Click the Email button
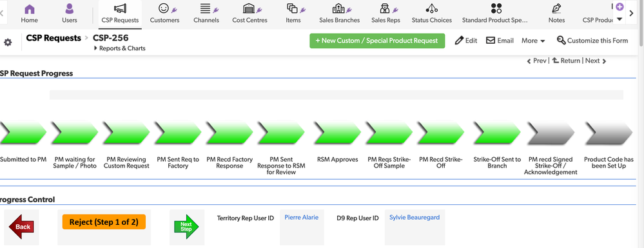The height and width of the screenshot is (248, 644). point(500,41)
